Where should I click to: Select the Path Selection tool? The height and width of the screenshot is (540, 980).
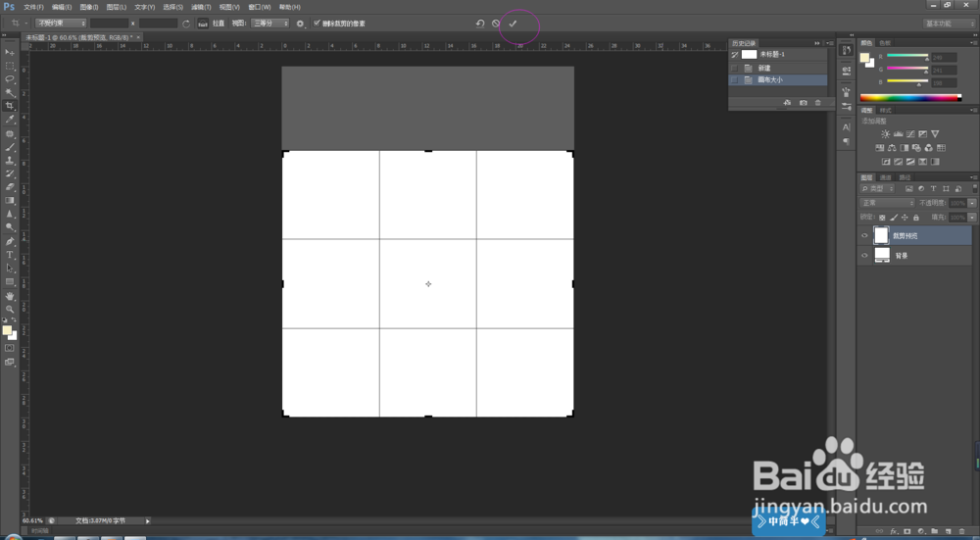[10, 269]
